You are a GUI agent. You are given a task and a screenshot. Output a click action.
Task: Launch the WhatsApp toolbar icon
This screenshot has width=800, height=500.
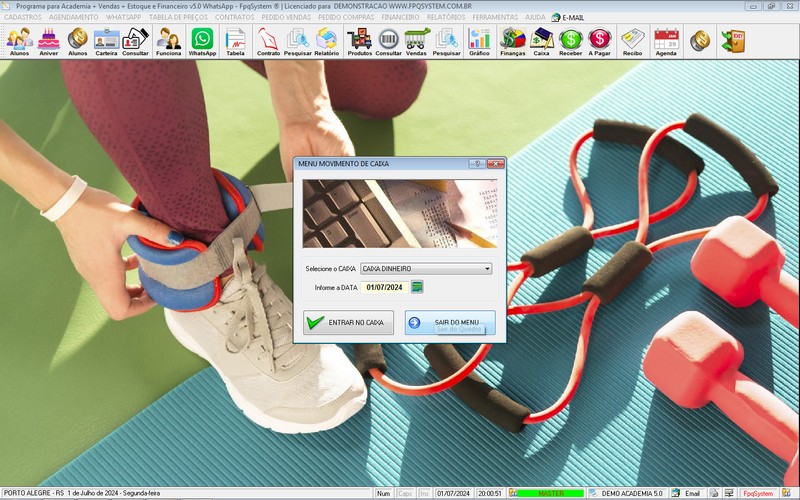203,42
